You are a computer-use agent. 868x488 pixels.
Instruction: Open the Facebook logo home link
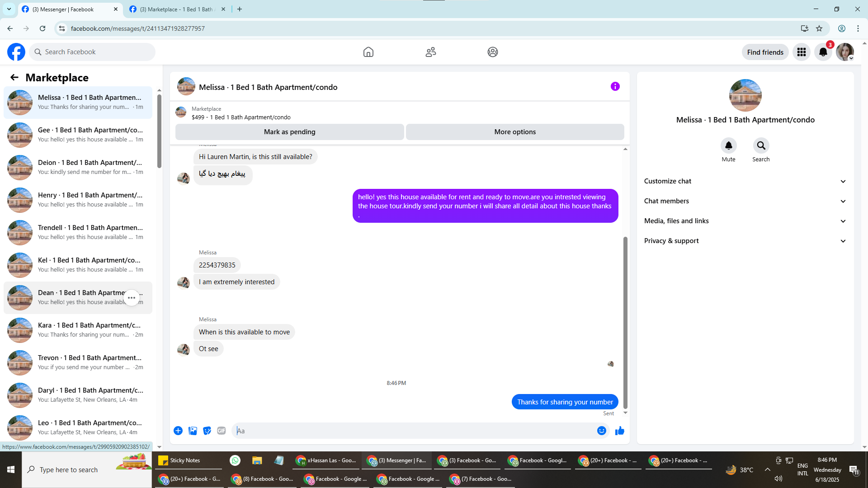click(x=16, y=52)
